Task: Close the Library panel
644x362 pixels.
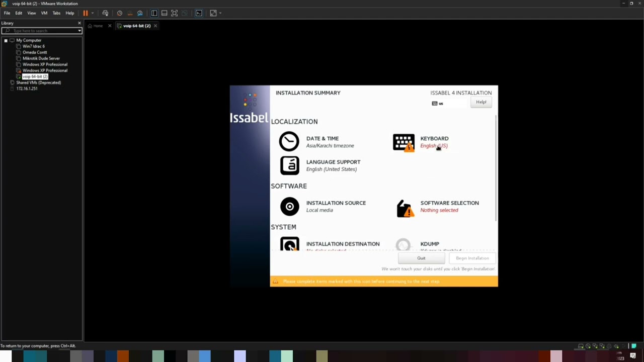Action: 79,23
